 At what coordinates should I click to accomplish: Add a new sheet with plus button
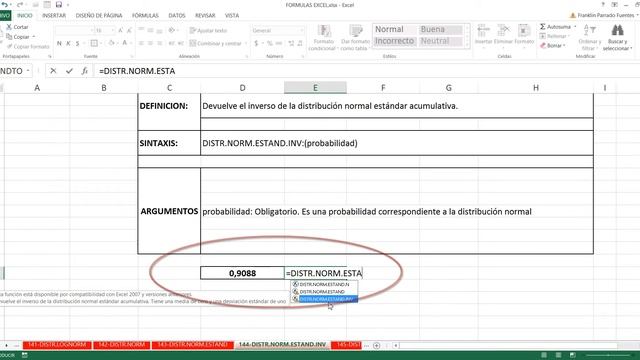tap(377, 345)
